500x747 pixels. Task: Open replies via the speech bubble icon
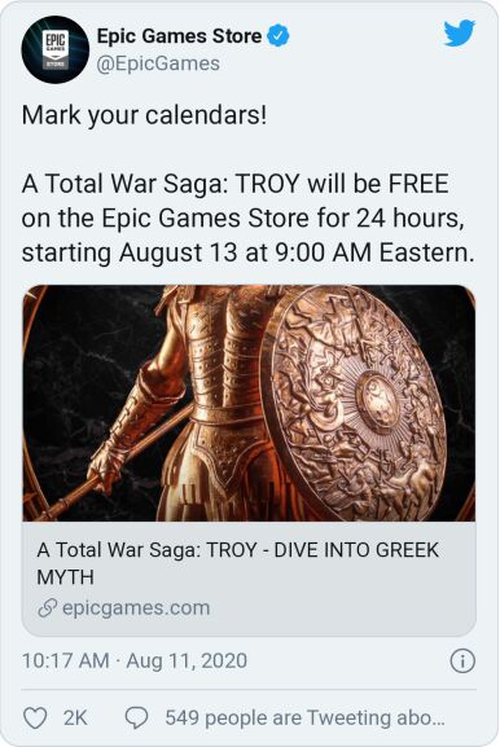pyautogui.click(x=137, y=717)
